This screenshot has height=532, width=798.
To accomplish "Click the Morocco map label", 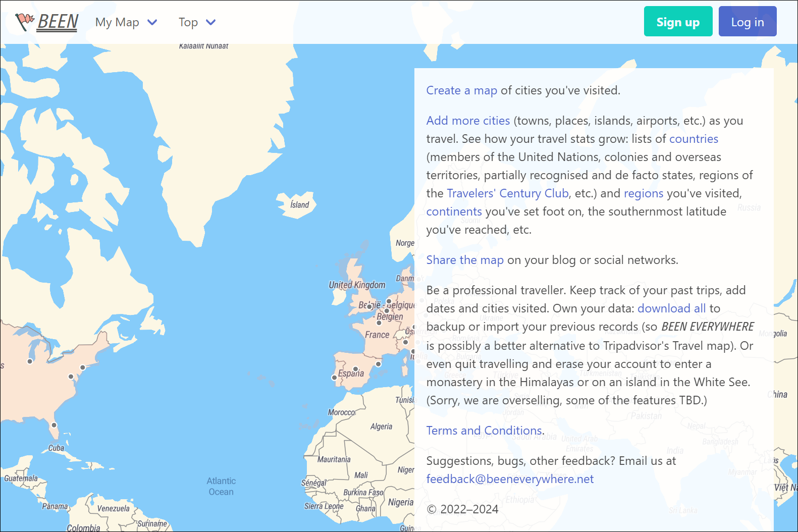I will [342, 412].
